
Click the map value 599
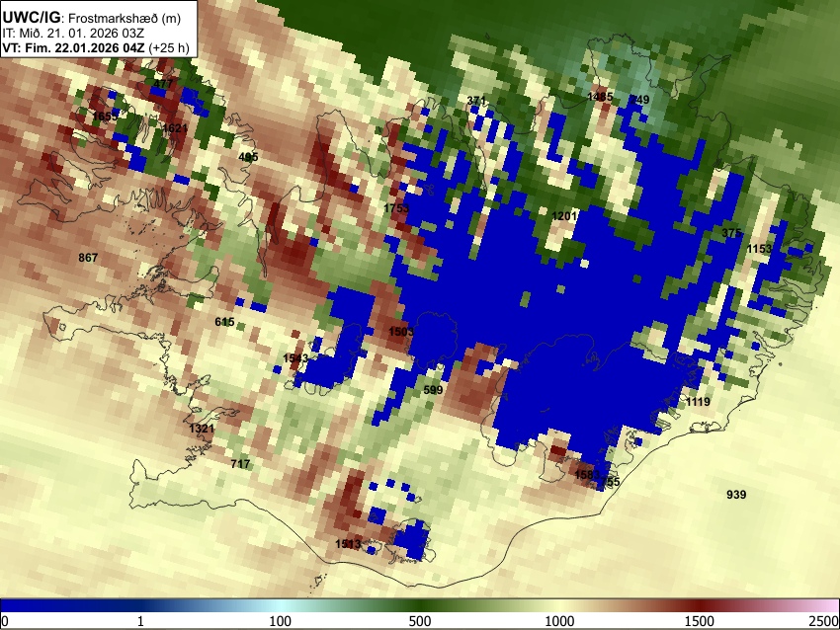(433, 390)
